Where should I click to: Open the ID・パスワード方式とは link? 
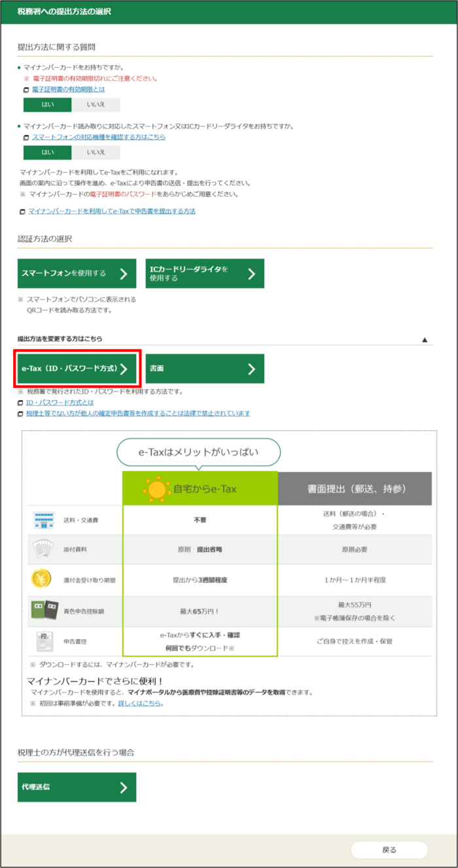click(60, 403)
